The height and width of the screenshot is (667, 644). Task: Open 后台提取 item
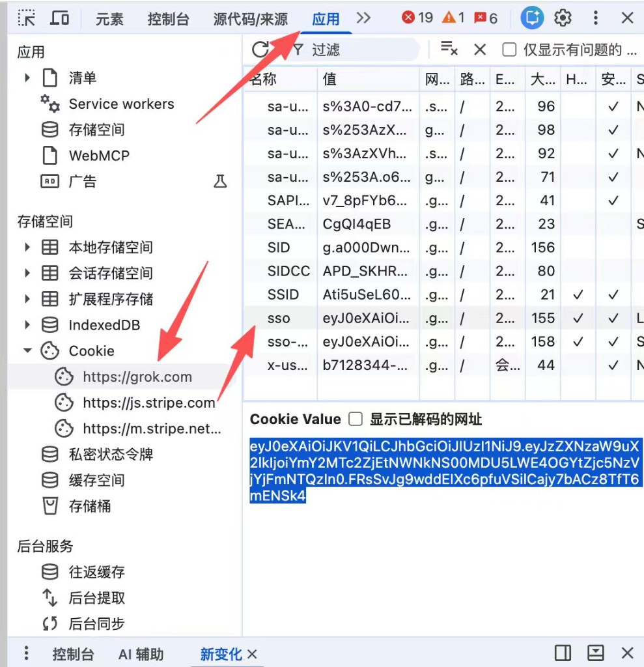point(96,598)
